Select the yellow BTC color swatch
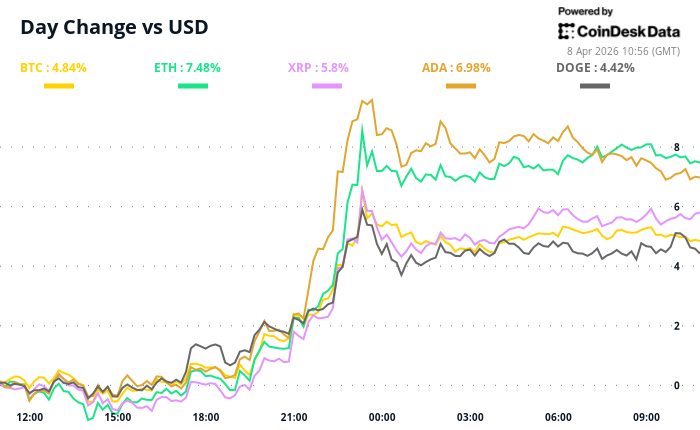The height and width of the screenshot is (430, 700). (59, 86)
